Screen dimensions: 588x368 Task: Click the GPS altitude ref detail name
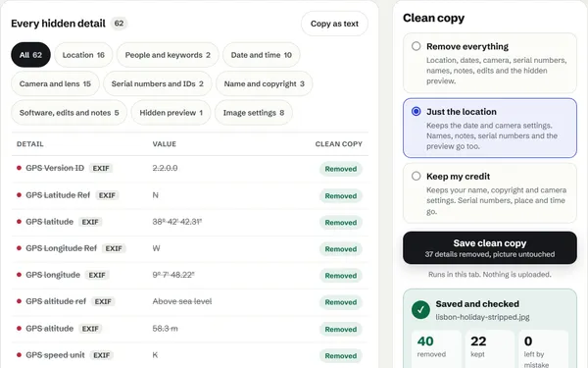[56, 301]
